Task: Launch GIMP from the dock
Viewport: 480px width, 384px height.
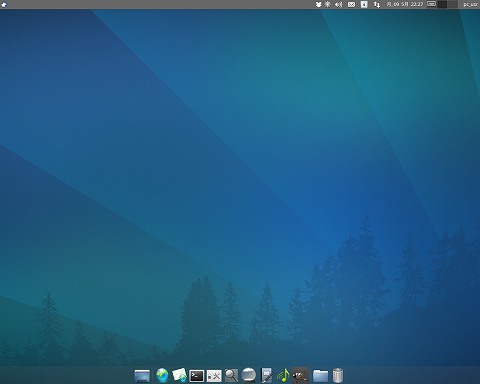Action: point(300,375)
